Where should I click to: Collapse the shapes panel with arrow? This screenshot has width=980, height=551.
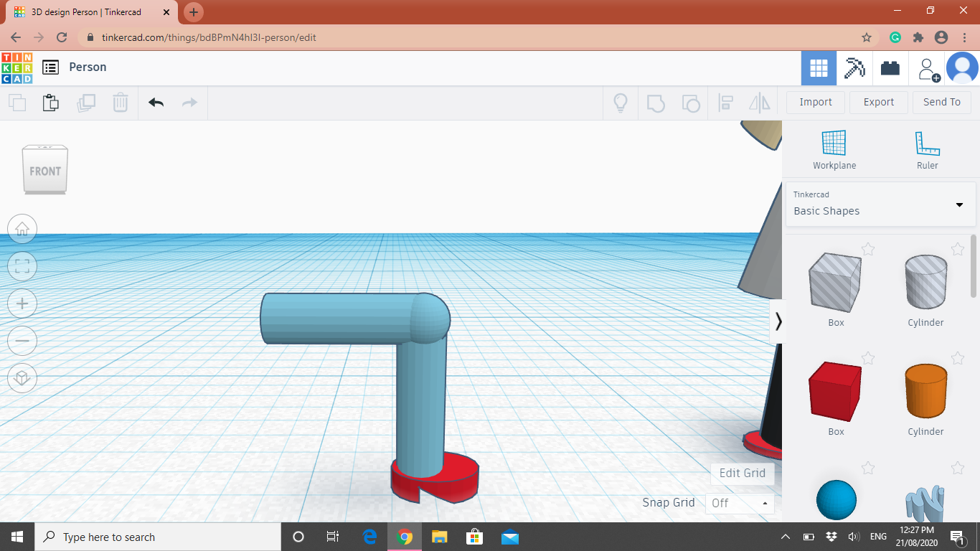777,321
